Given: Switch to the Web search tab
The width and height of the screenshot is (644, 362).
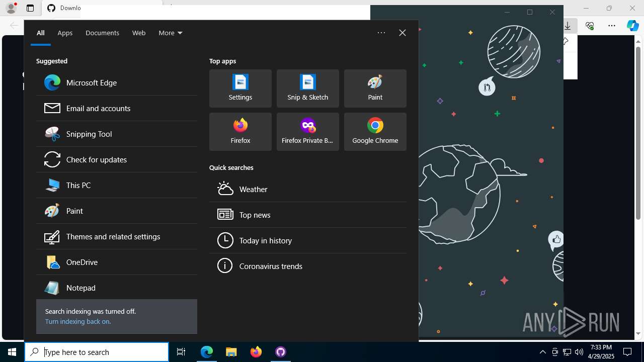Looking at the screenshot, I should 139,33.
